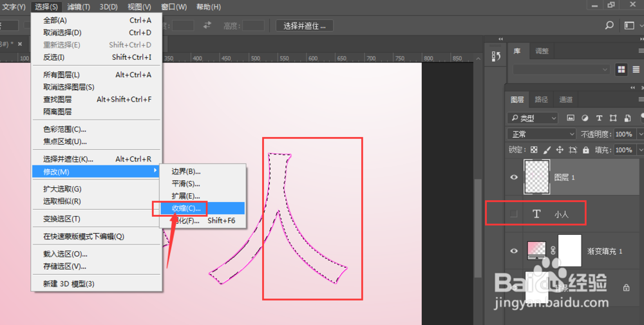Click 渐变填充 1 white mask thumbnail
644x325 pixels.
pyautogui.click(x=570, y=250)
